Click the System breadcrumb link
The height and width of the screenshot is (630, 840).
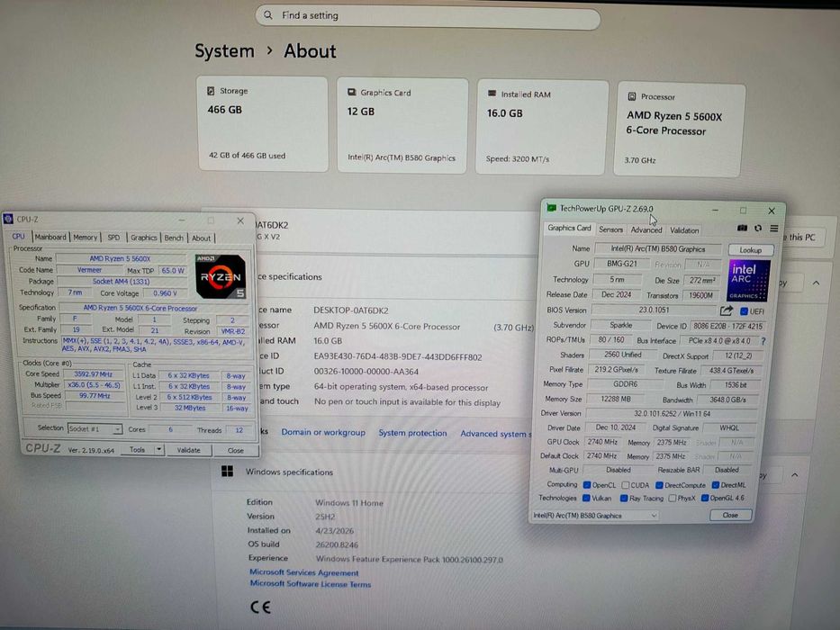point(224,51)
